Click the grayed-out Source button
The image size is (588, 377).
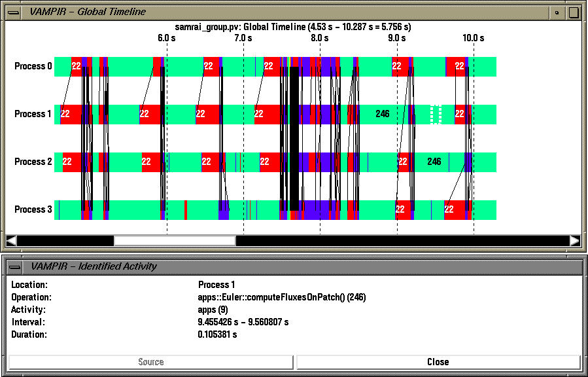[149, 361]
